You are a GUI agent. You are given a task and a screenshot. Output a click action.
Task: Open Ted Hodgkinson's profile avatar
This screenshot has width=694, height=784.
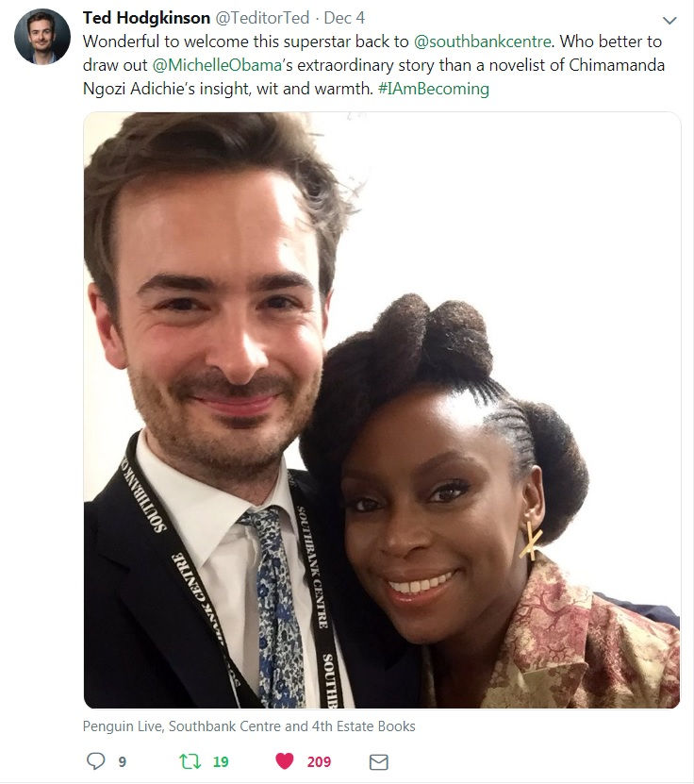pos(42,37)
